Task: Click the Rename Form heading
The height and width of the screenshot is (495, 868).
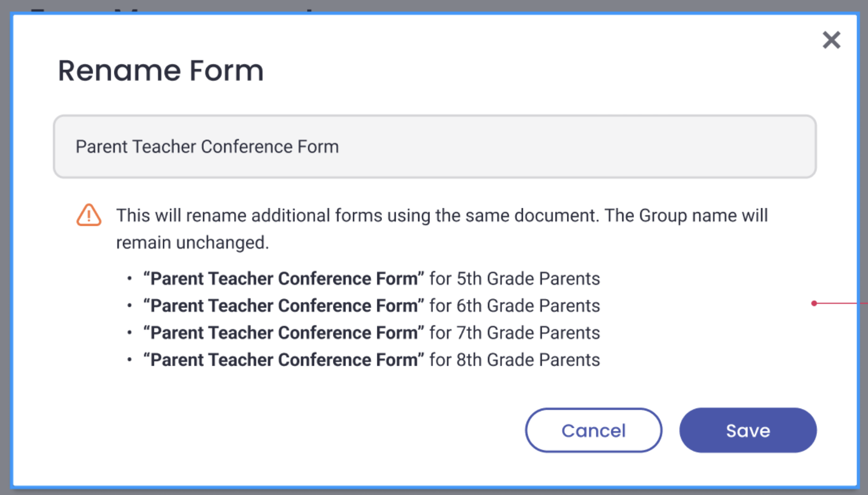Action: point(161,71)
